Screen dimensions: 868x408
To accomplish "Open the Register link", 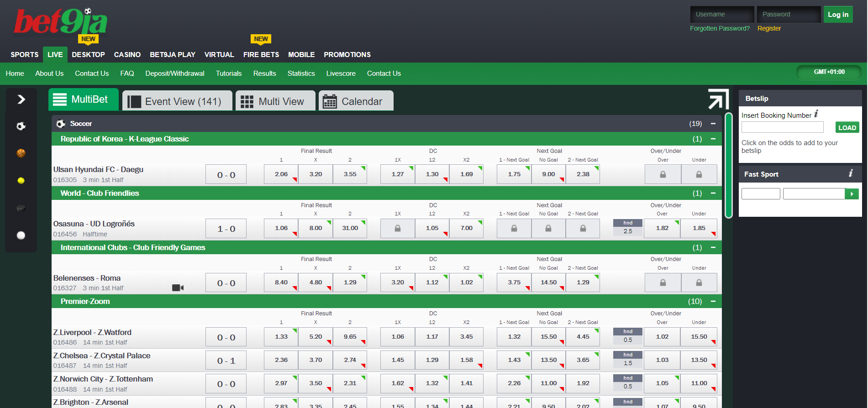I will coord(769,28).
